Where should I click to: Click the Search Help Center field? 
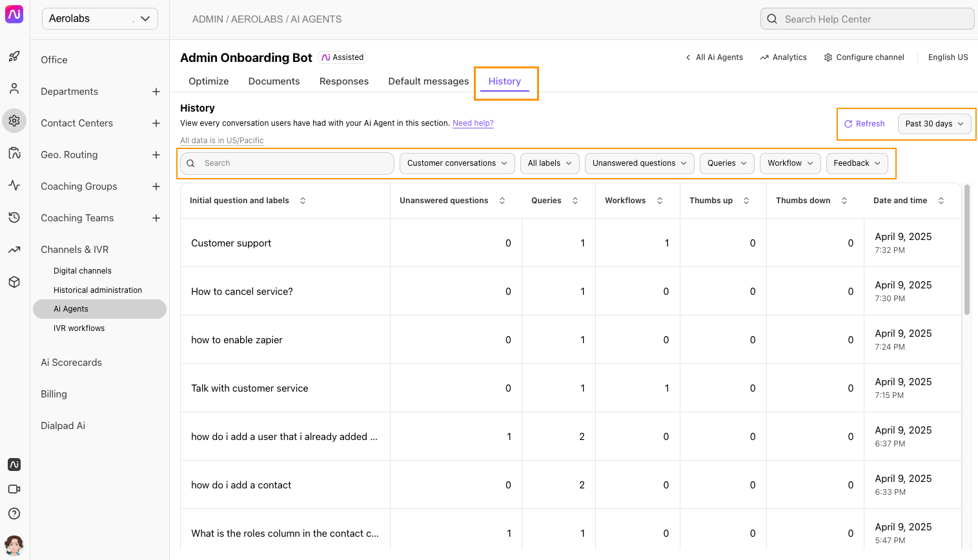tap(867, 19)
